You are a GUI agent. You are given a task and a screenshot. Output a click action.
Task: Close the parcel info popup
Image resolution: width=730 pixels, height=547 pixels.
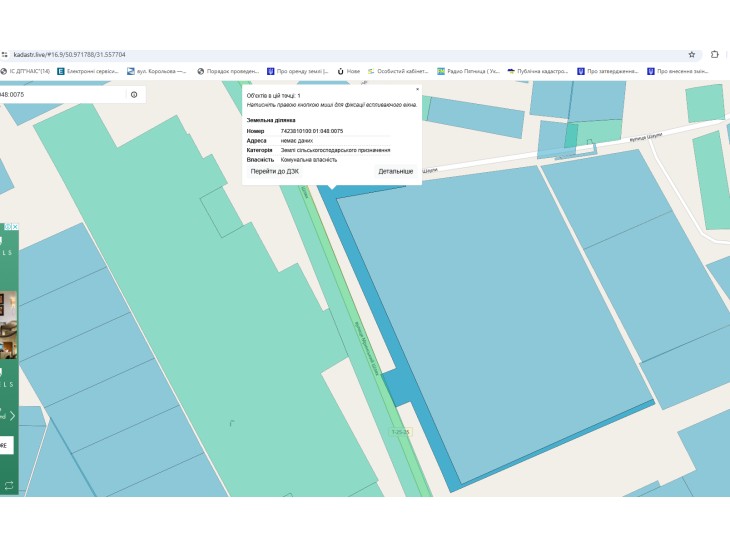(x=417, y=89)
